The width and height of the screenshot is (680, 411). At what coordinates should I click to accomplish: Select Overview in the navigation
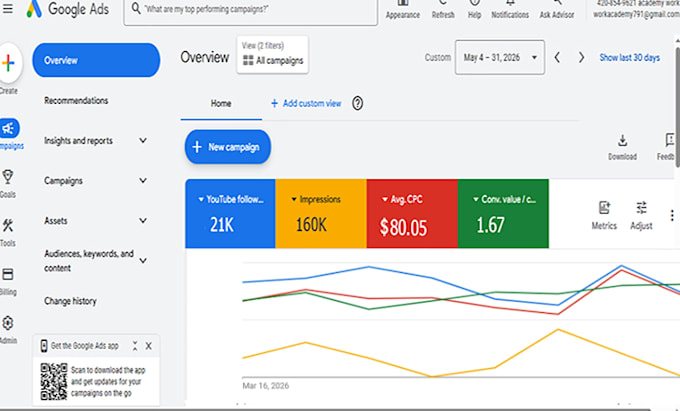[x=96, y=60]
